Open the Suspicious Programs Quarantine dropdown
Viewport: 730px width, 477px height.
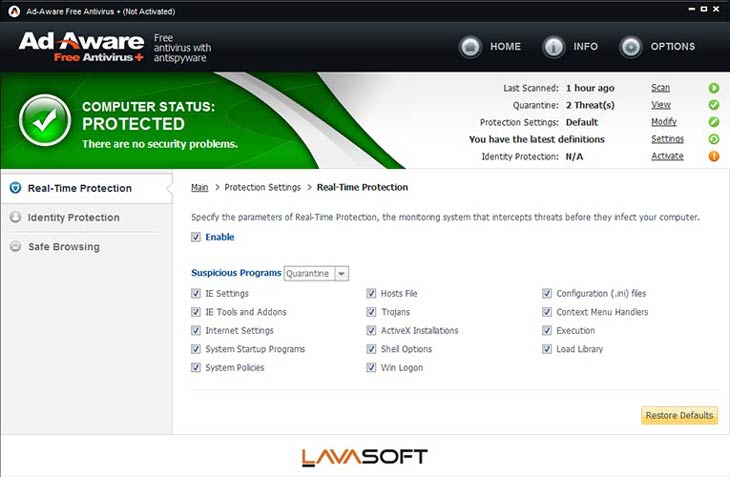(317, 274)
